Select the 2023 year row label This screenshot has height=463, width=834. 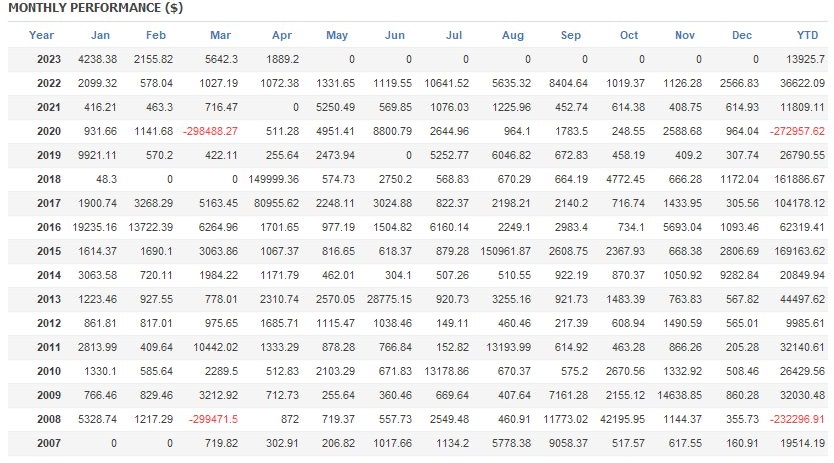[48, 58]
